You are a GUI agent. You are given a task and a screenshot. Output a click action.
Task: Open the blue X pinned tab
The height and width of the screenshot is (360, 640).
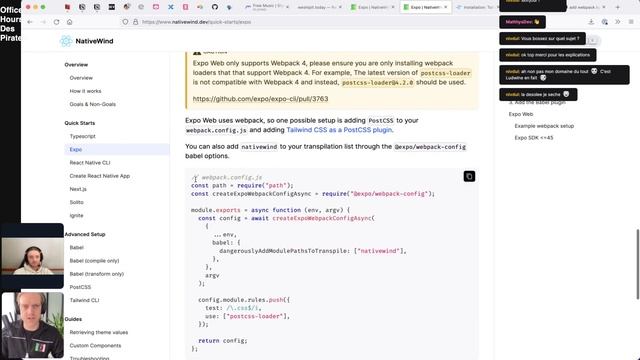point(171,7)
